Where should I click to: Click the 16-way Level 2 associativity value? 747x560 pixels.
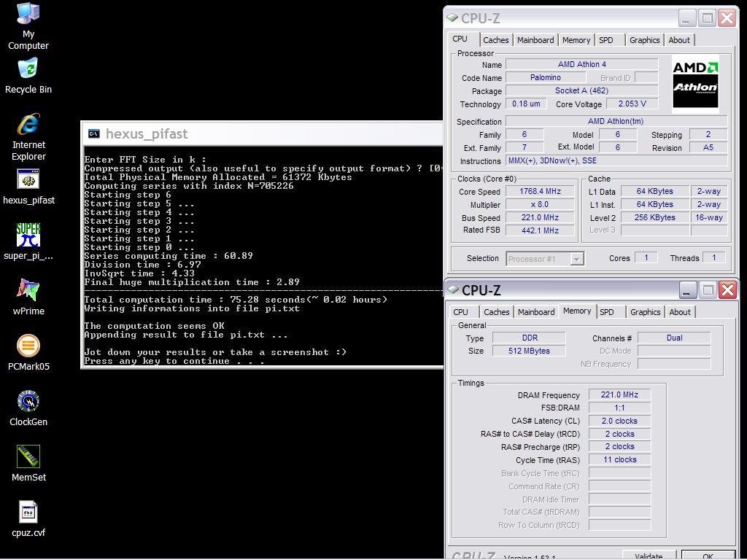pos(709,217)
